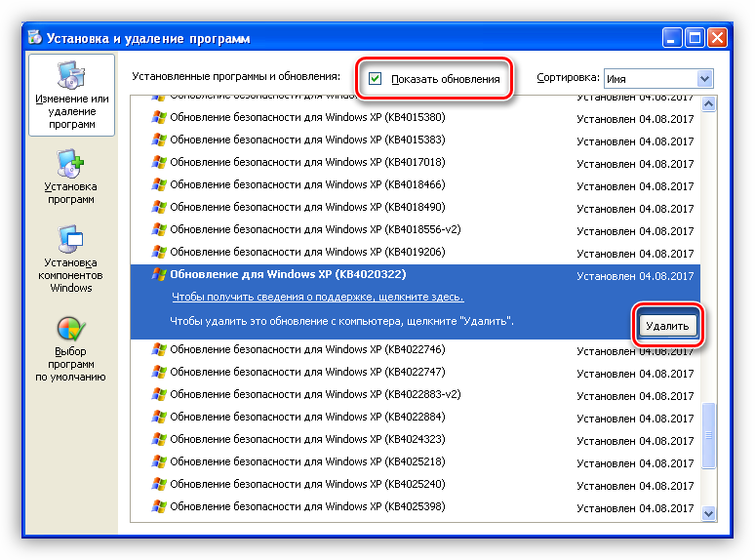Select update row KB4019206 text

307,252
